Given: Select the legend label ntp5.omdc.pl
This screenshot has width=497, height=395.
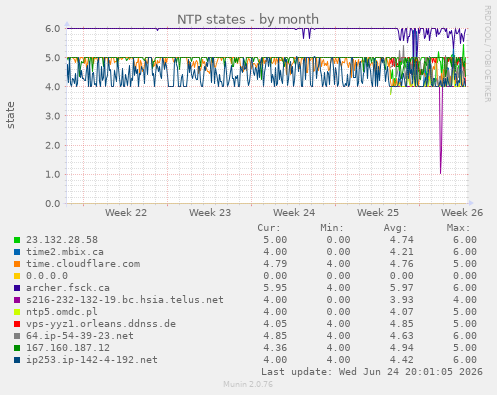Looking at the screenshot, I should tap(62, 312).
